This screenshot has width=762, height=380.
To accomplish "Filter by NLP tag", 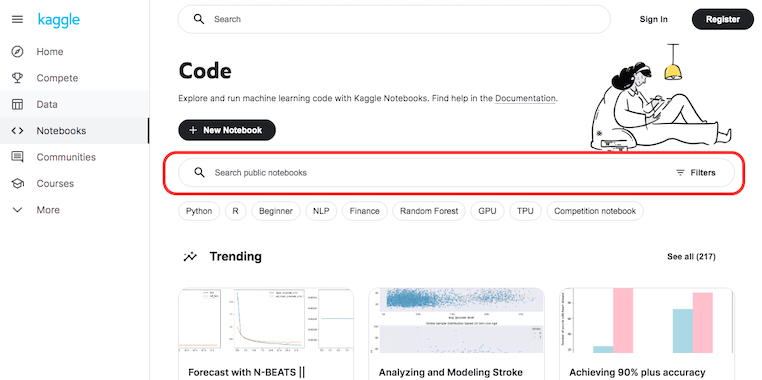I will click(321, 211).
